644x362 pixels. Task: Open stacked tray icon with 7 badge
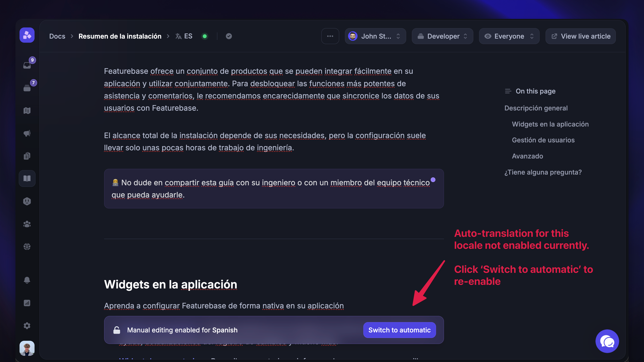tap(27, 88)
